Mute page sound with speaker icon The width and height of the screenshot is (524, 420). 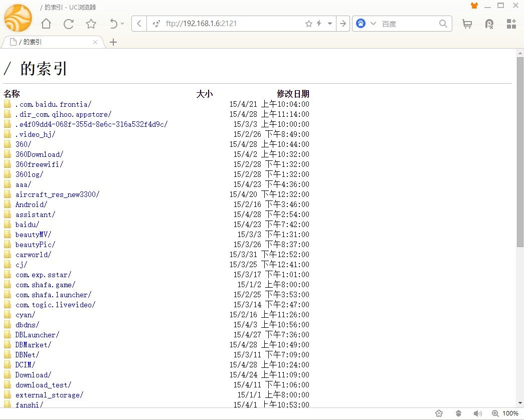point(478,413)
